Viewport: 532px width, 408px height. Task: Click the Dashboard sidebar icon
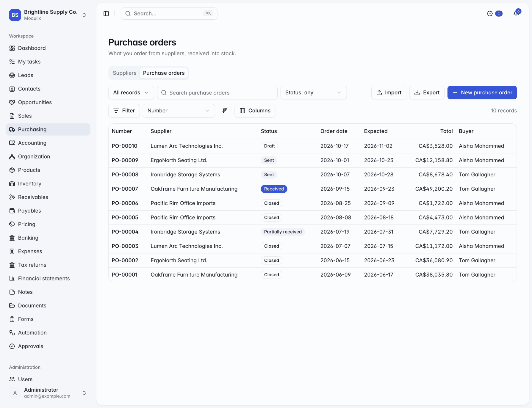point(12,48)
